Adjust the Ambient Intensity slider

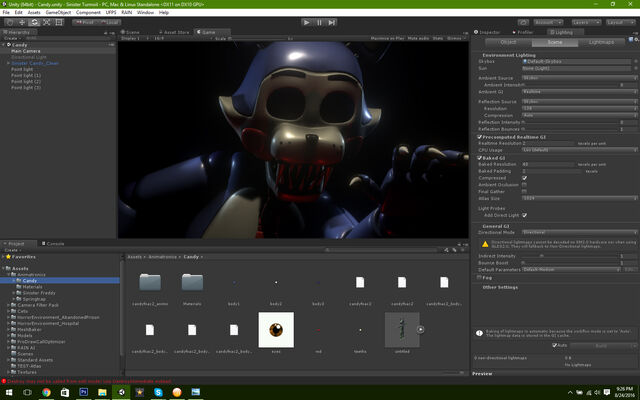click(x=571, y=85)
